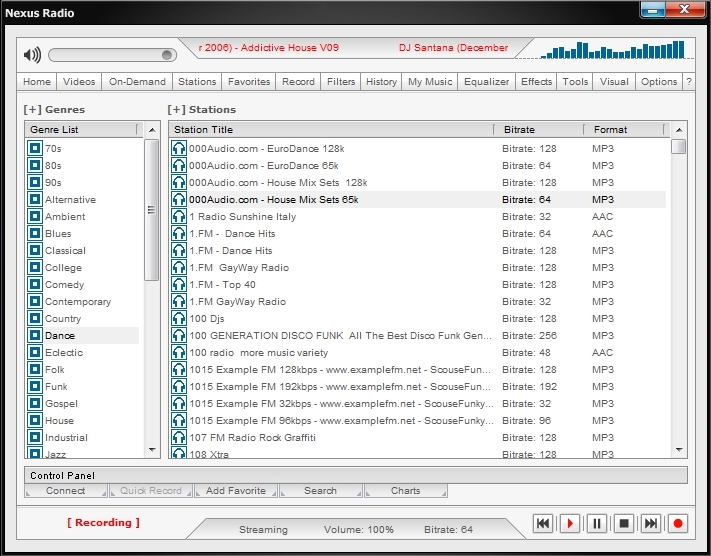This screenshot has height=556, width=711.
Task: Click the genre list scroll up arrow
Action: pos(152,130)
